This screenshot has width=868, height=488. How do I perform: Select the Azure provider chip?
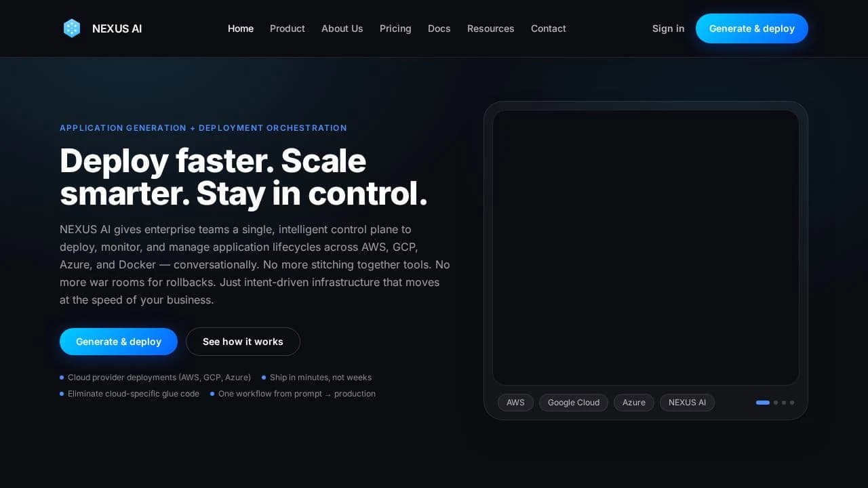tap(633, 402)
